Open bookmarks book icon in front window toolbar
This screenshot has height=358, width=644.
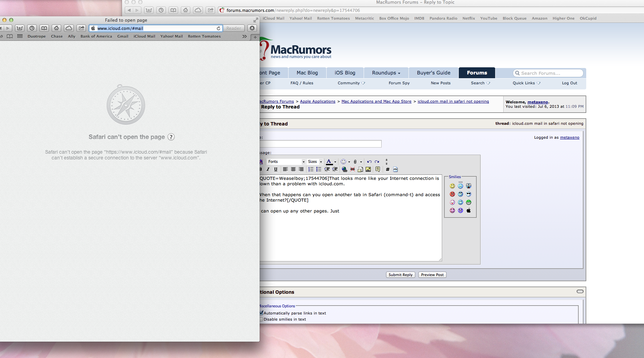click(44, 28)
